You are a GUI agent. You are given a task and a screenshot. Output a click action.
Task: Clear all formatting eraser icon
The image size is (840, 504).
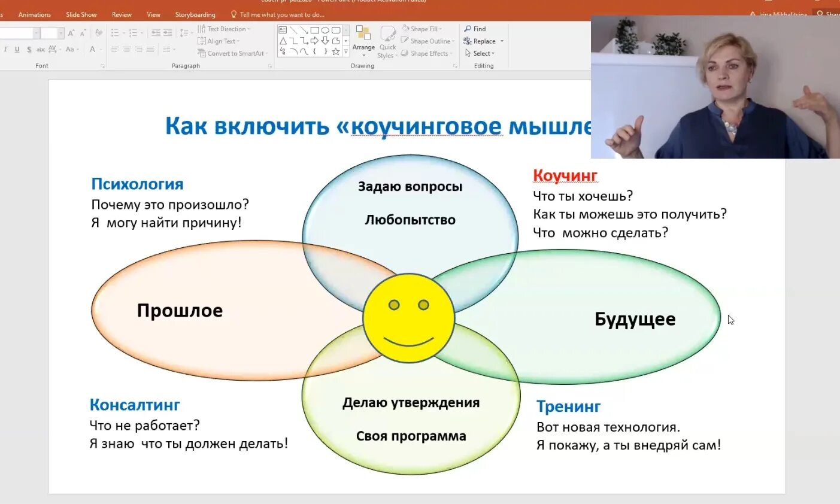tap(99, 33)
